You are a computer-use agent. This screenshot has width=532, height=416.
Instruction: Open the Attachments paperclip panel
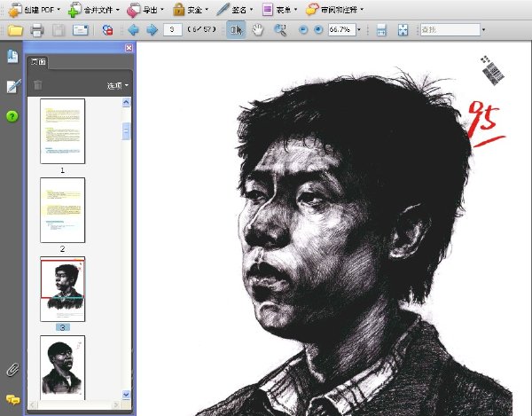tap(12, 370)
